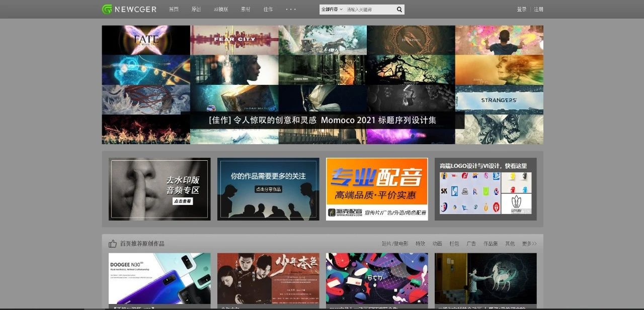Select the 短片/微电影 category tab

pyautogui.click(x=395, y=244)
